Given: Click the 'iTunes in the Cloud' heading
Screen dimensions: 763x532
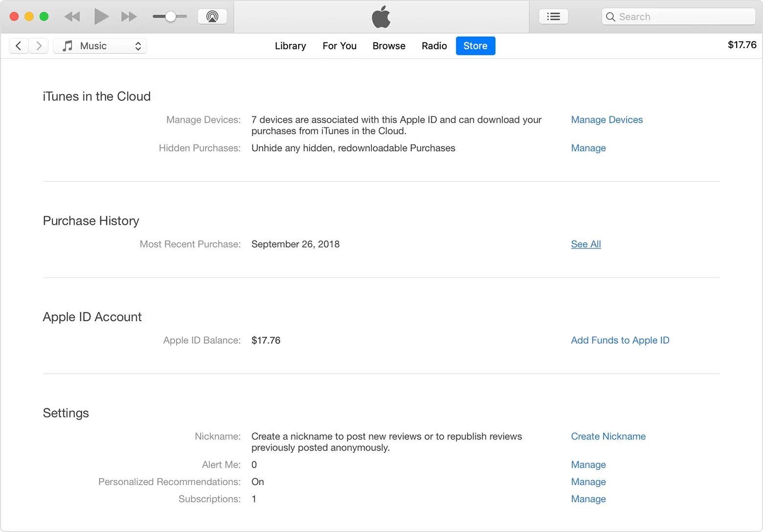Looking at the screenshot, I should pyautogui.click(x=97, y=96).
